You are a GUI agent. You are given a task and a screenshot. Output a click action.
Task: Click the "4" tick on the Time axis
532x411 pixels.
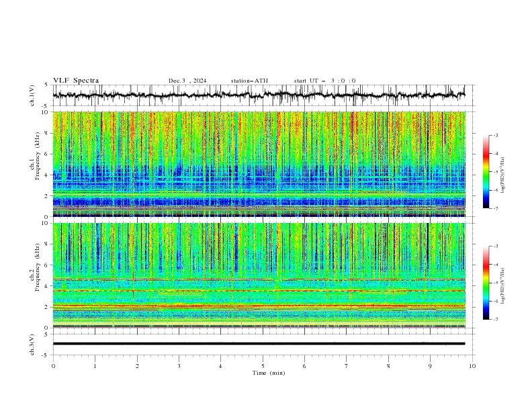[x=221, y=366]
